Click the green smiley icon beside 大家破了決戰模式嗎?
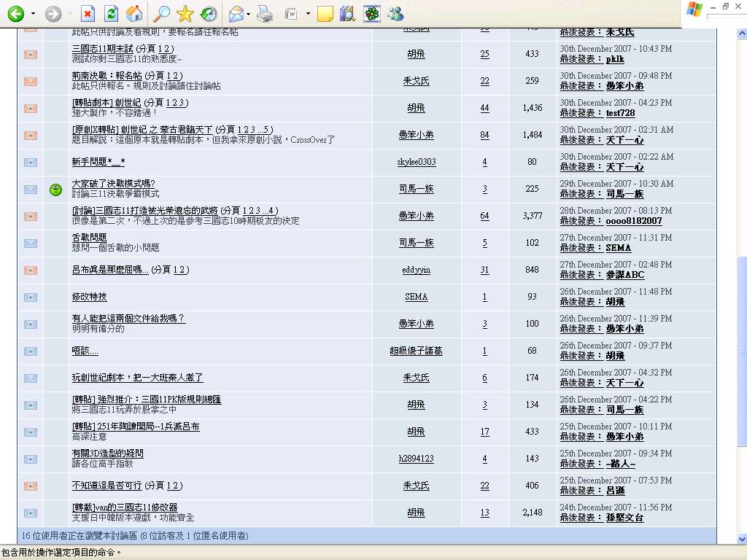 point(55,190)
